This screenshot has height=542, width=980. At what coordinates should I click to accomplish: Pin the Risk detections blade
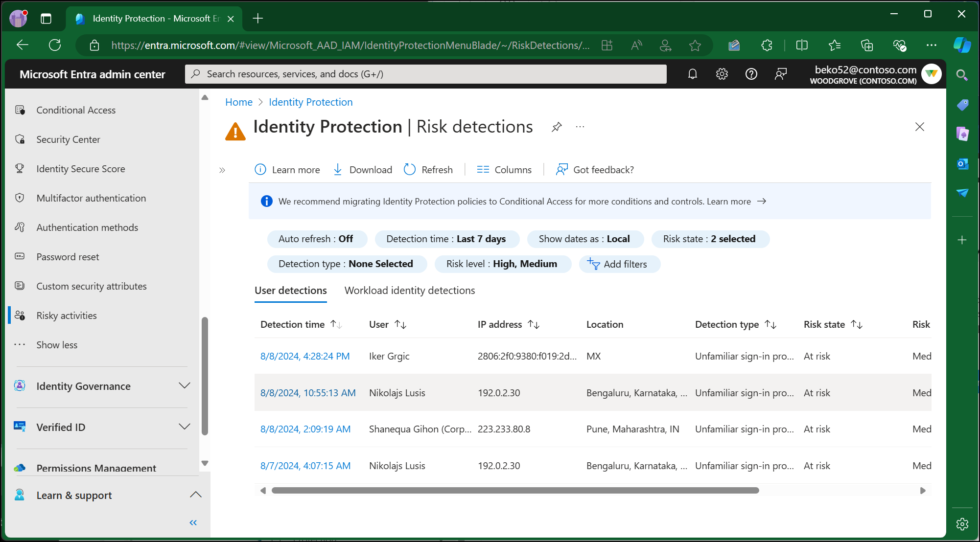pyautogui.click(x=557, y=127)
